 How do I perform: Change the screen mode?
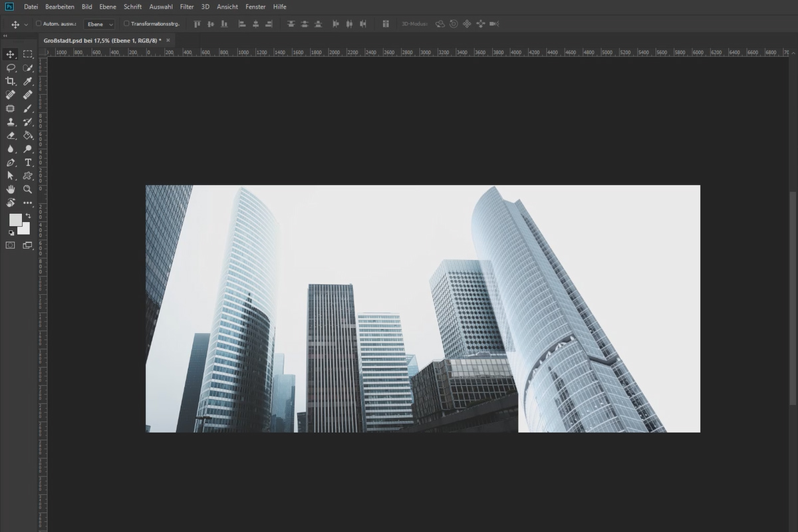coord(28,245)
